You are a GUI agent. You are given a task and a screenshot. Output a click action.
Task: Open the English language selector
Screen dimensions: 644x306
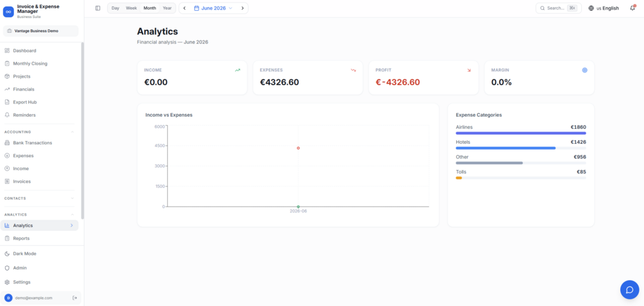tap(604, 8)
